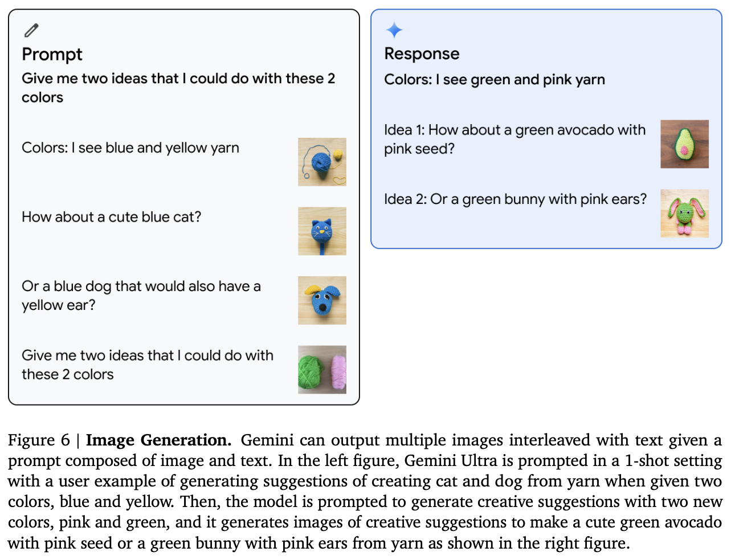Select the blue dog with yellow ear text
Screen dimensions: 731x560
141,296
